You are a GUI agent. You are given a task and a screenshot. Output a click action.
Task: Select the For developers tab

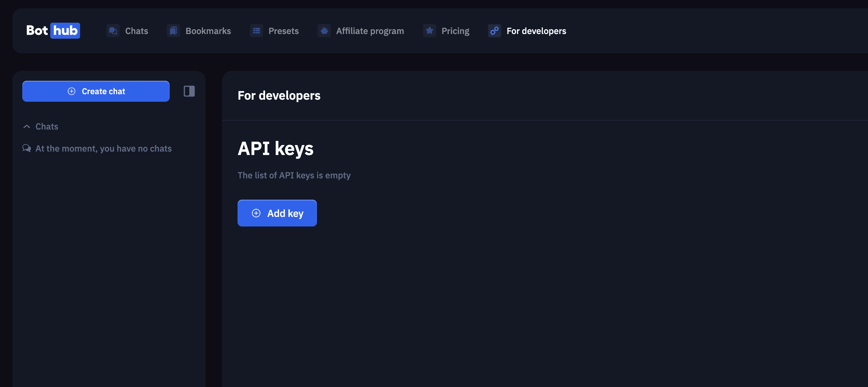536,31
